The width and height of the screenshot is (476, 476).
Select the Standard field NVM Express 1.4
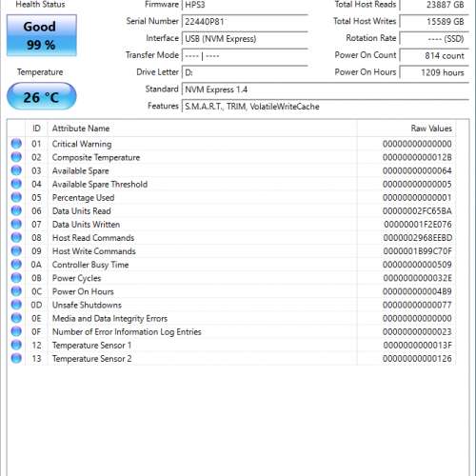tap(326, 89)
